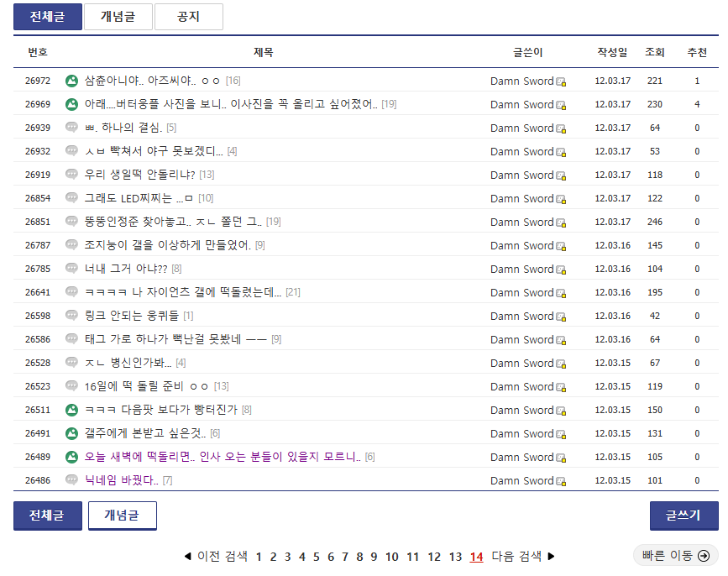Click arrow icon in 빠른 이동 button

click(703, 555)
